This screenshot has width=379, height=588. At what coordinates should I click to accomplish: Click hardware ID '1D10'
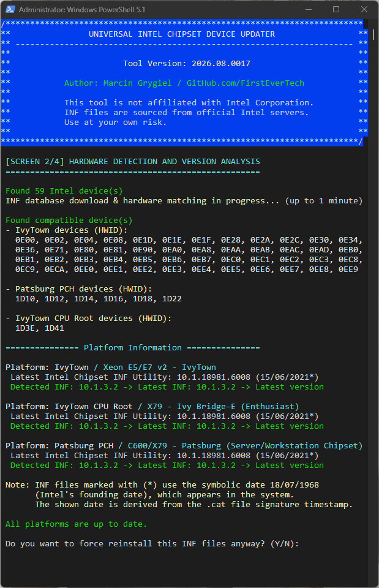(25, 299)
